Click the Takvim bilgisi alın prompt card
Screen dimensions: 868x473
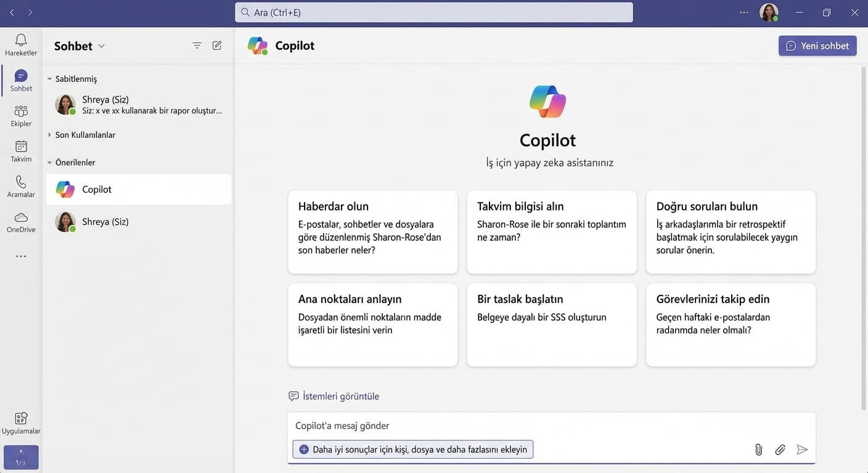(551, 232)
